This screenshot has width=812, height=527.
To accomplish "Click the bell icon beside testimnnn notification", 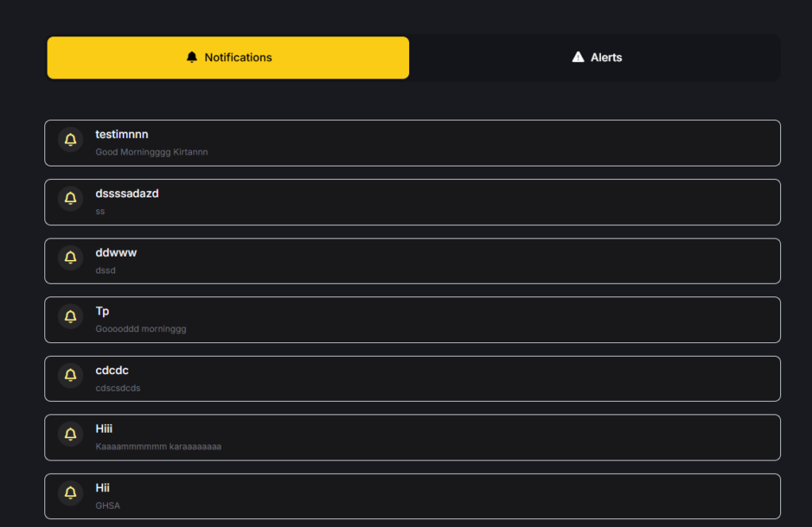I will tap(71, 140).
